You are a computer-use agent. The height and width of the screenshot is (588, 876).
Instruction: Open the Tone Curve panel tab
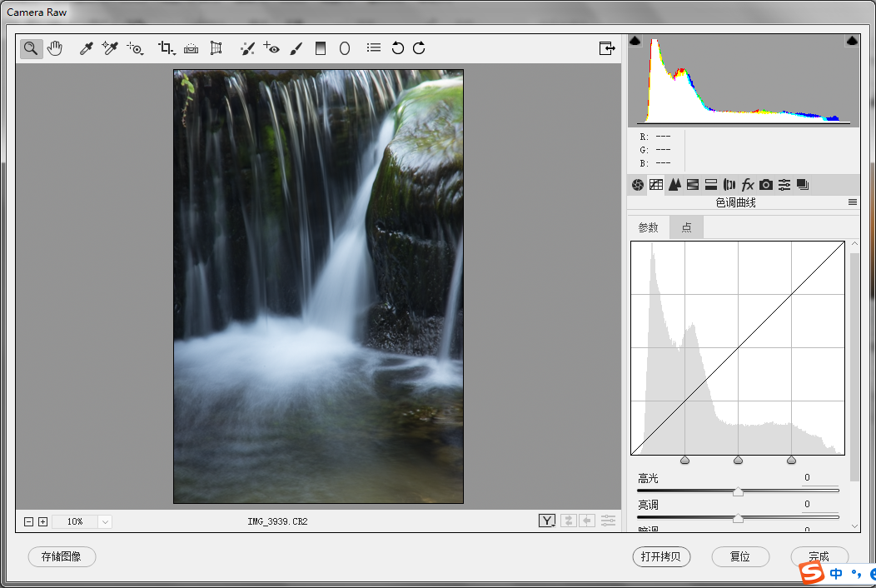656,185
